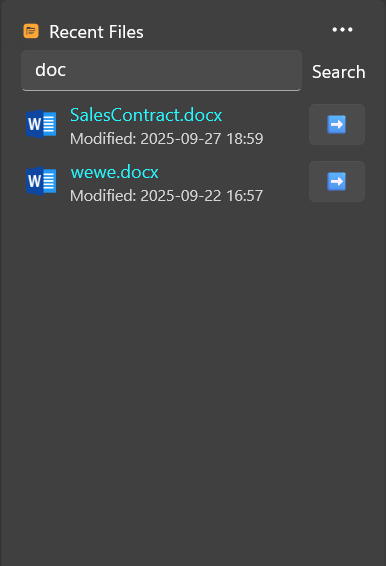Viewport: 386px width, 566px height.
Task: Click the blue arrow for wewe.docx
Action: click(337, 182)
